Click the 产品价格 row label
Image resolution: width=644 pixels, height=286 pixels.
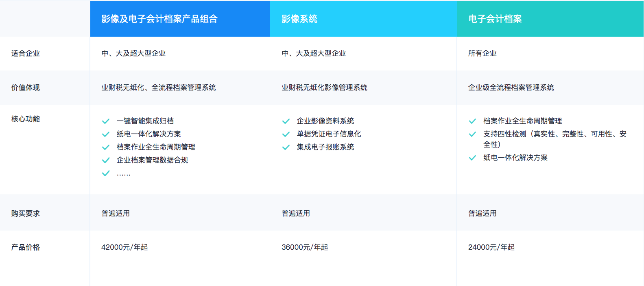coord(26,247)
